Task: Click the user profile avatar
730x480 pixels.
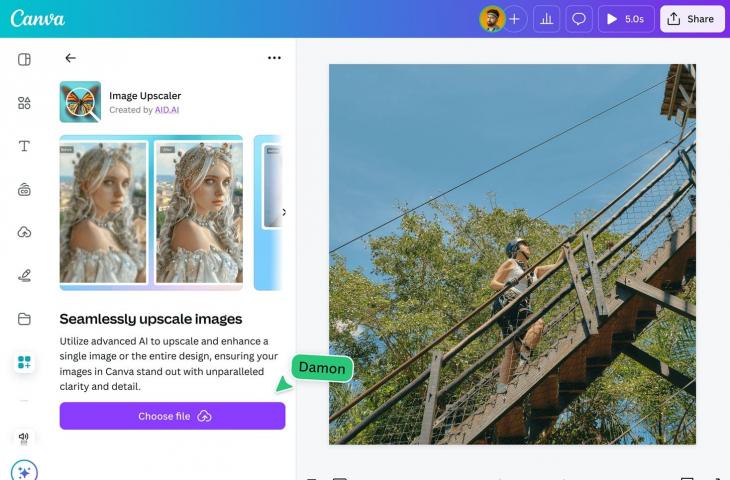Action: 492,19
